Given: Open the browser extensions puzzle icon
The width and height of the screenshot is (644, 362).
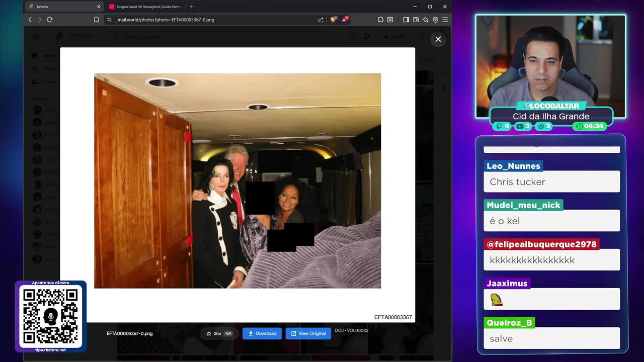Looking at the screenshot, I should click(380, 20).
